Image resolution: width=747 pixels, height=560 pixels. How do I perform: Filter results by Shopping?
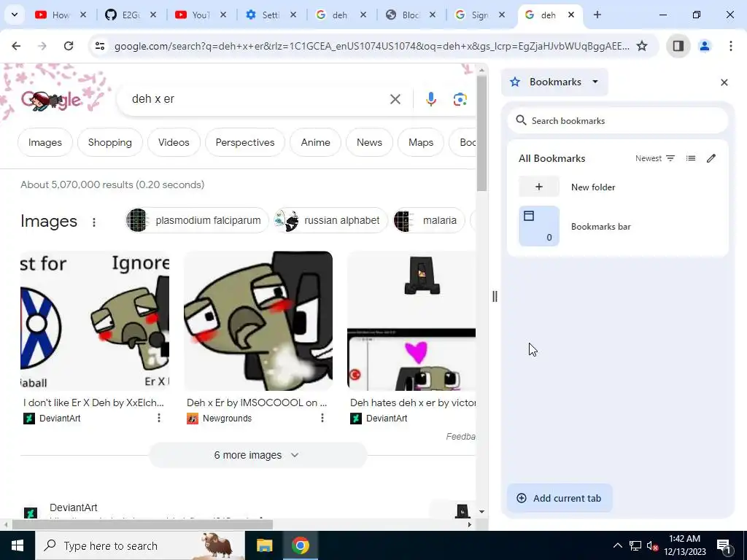110,142
